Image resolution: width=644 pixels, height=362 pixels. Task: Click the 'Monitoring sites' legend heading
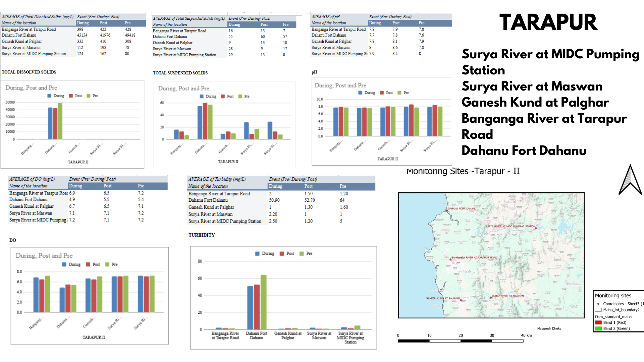[x=613, y=296]
